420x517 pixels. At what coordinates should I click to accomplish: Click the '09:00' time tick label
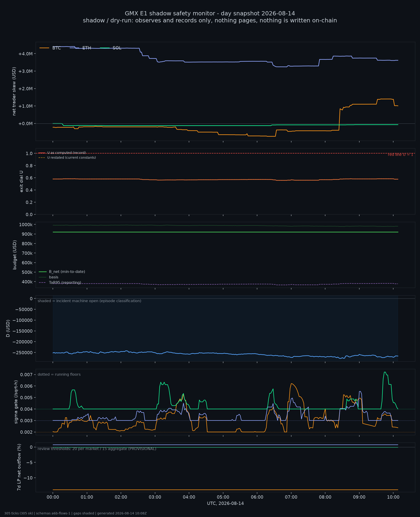[x=359, y=497]
